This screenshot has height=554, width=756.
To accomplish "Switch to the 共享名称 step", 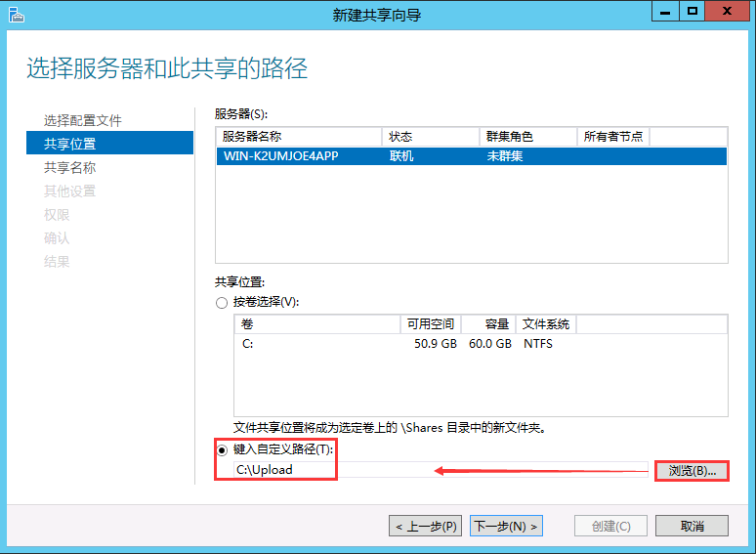I will click(x=70, y=167).
